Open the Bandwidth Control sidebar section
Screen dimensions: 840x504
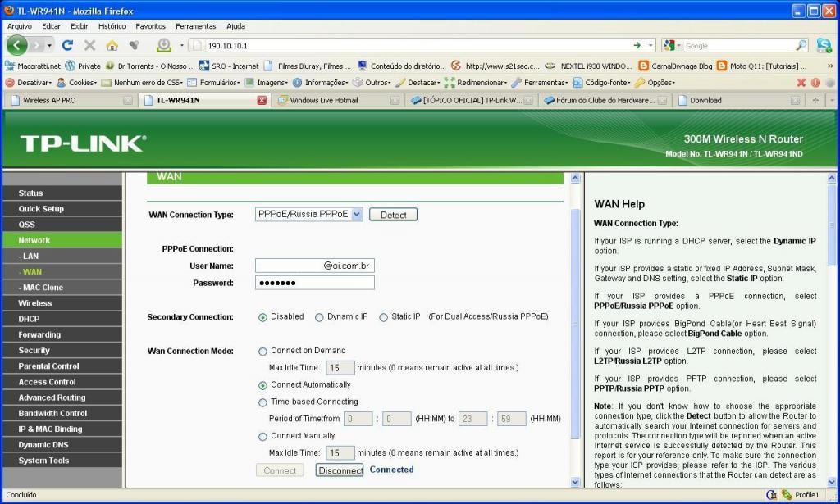click(62, 413)
